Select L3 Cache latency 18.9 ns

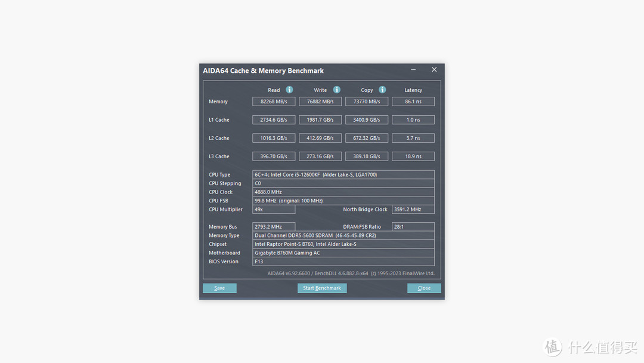click(x=413, y=156)
